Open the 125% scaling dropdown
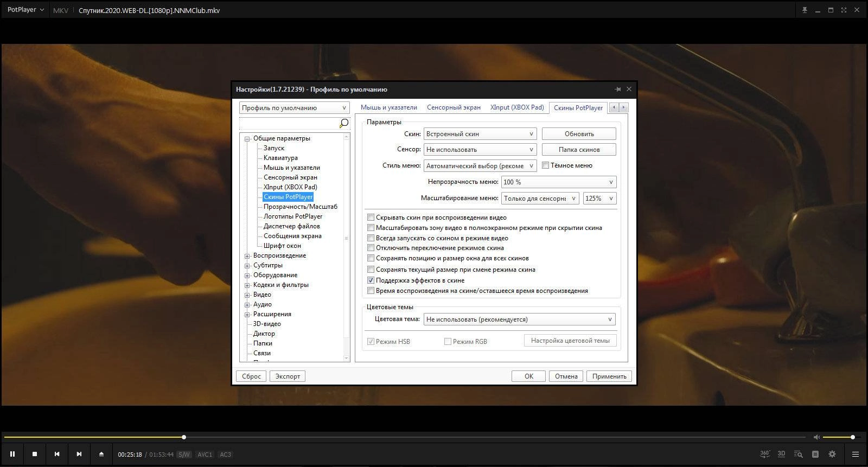The height and width of the screenshot is (467, 868). (x=600, y=199)
